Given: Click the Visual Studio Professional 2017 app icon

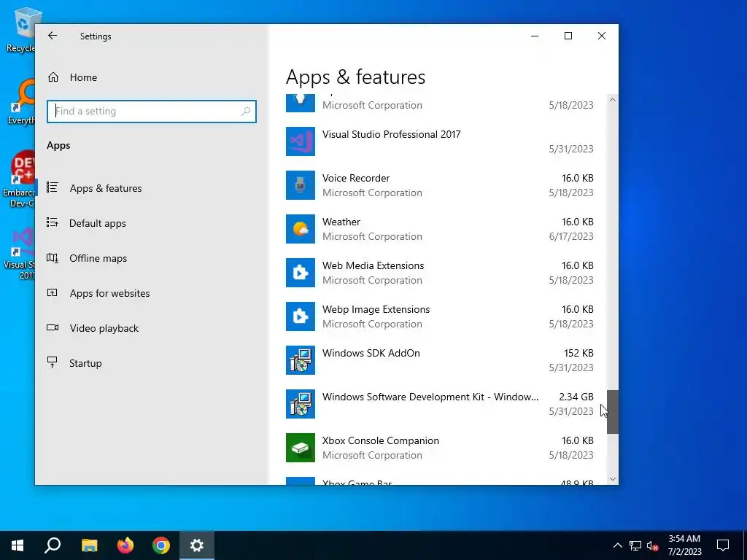Looking at the screenshot, I should click(x=300, y=141).
